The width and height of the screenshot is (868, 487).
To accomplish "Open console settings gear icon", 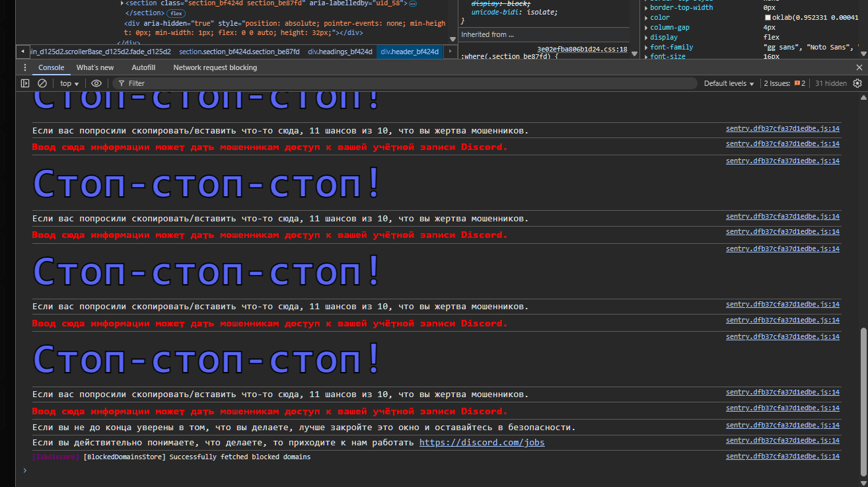I will tap(857, 83).
